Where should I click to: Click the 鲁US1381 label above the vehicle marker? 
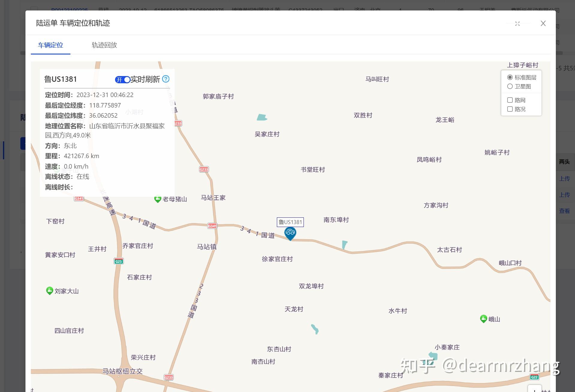coord(290,222)
